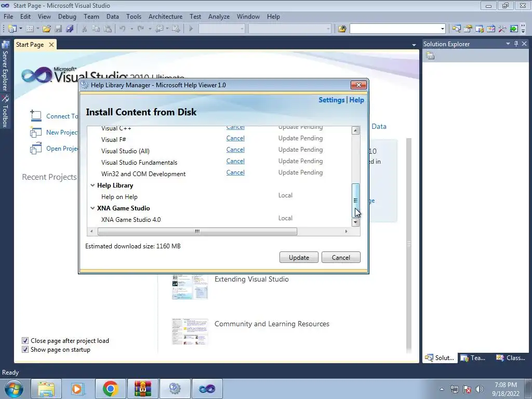Click the Save floppy disk toolbar icon

(58, 29)
